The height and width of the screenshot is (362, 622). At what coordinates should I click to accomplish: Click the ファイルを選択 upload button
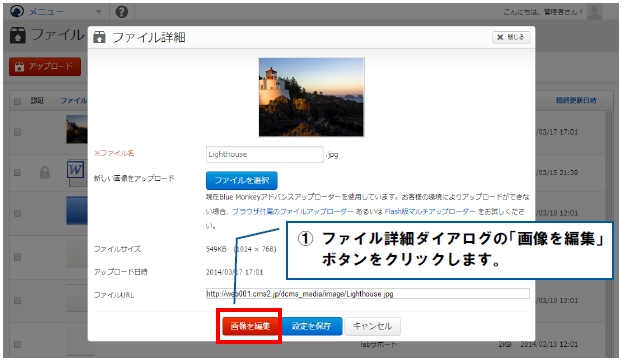point(242,180)
